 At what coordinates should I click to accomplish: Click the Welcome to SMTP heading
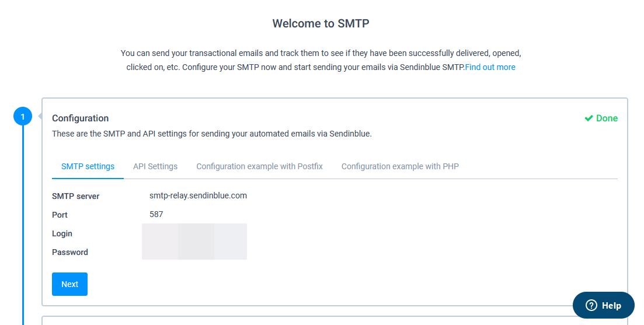tap(321, 23)
